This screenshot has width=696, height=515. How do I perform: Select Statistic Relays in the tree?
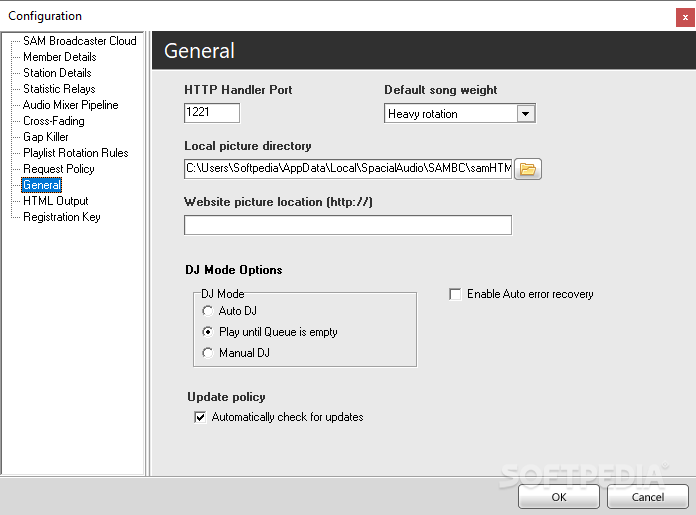click(x=59, y=89)
